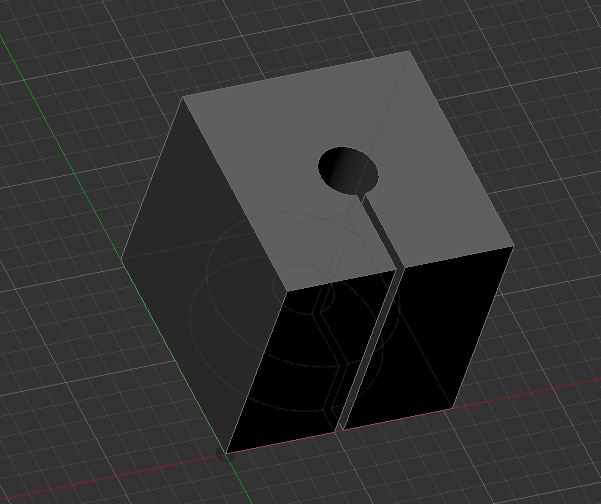Image resolution: width=601 pixels, height=504 pixels.
Task: Pick the rightmost corner of the top face
Action: point(514,247)
